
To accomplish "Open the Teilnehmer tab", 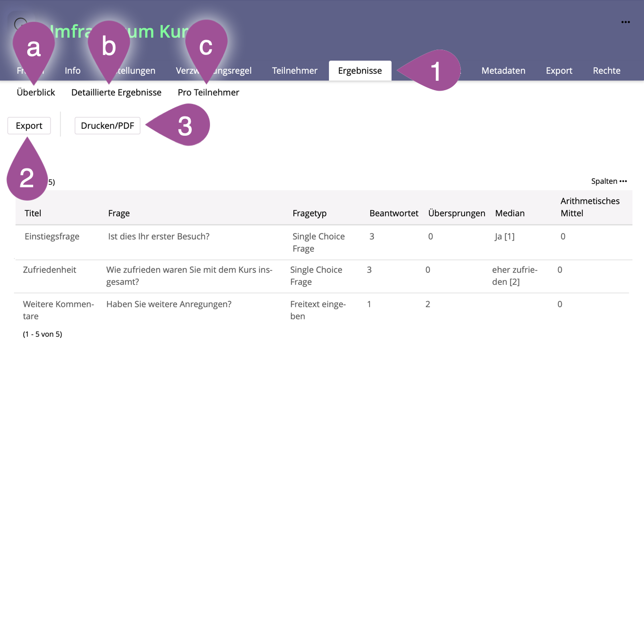I will pos(294,71).
